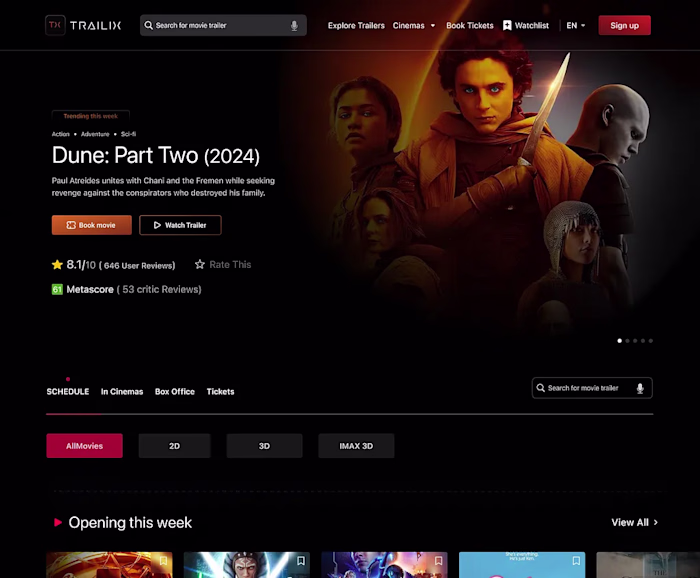This screenshot has height=578, width=700.
Task: Click the Sign up button
Action: [625, 25]
